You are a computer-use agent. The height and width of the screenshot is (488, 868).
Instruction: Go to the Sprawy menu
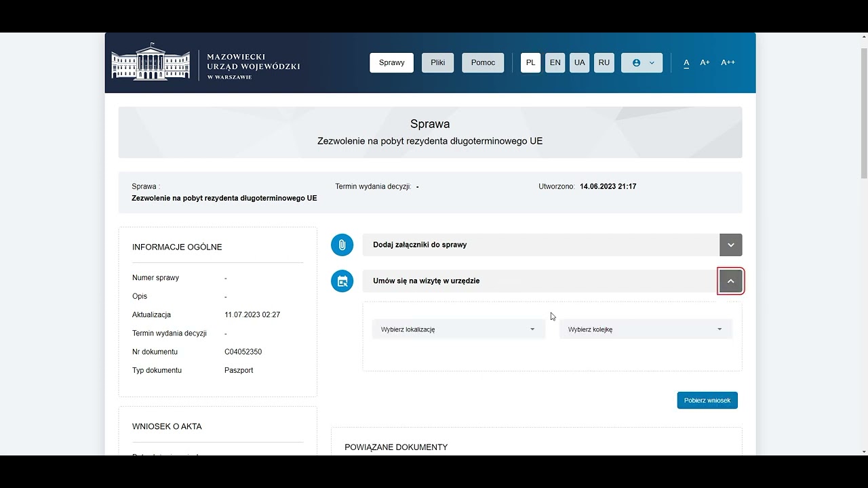pyautogui.click(x=391, y=62)
